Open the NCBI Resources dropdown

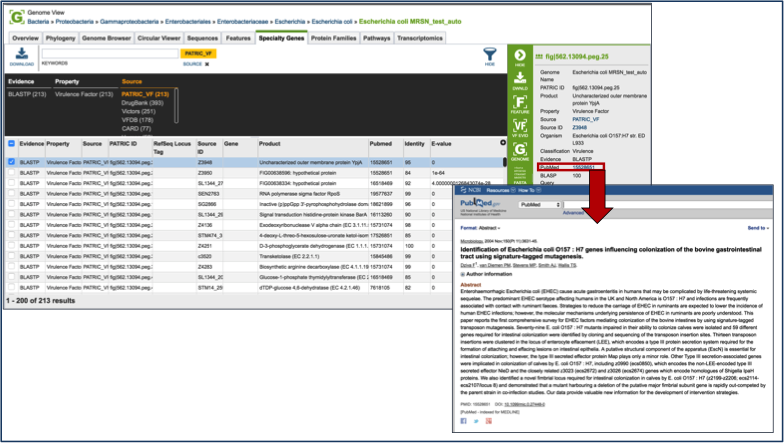pyautogui.click(x=500, y=190)
